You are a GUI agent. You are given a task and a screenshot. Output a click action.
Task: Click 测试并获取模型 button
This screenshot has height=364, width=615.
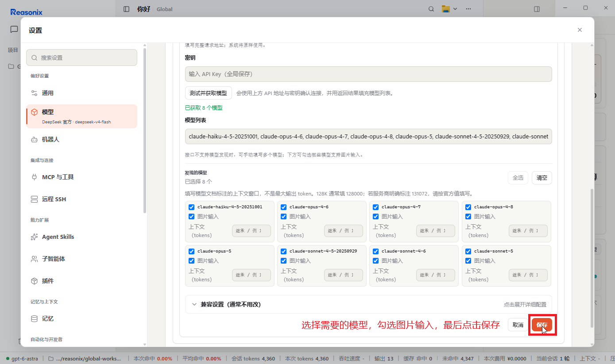point(208,93)
